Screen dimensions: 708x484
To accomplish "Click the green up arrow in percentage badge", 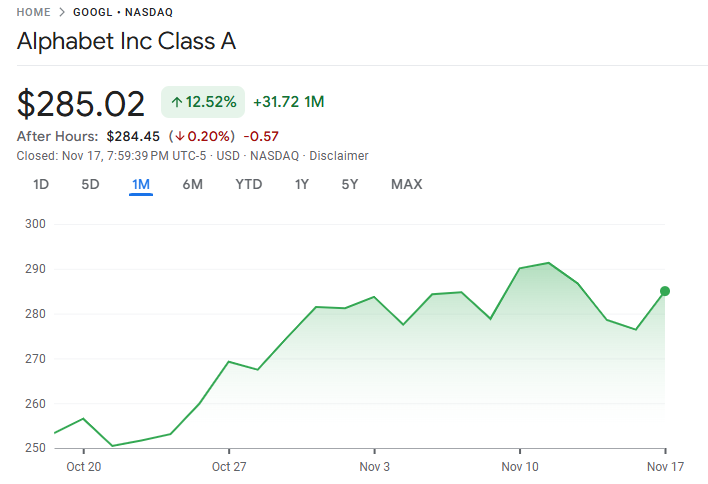I will point(177,102).
